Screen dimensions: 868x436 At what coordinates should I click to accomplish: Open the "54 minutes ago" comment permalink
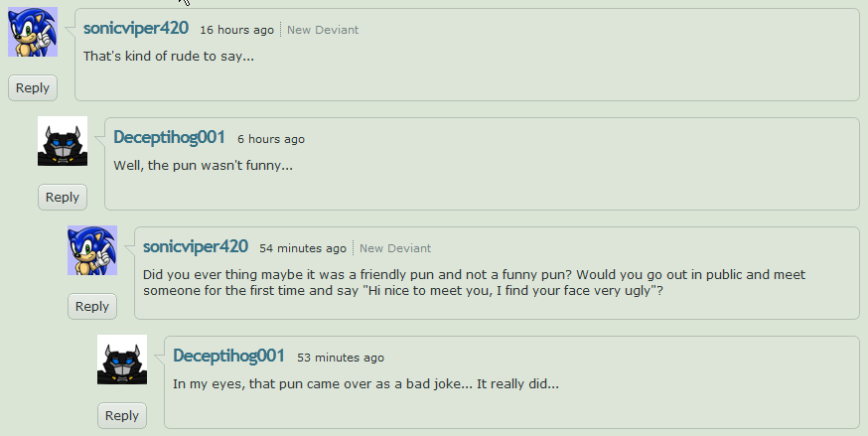[x=303, y=248]
